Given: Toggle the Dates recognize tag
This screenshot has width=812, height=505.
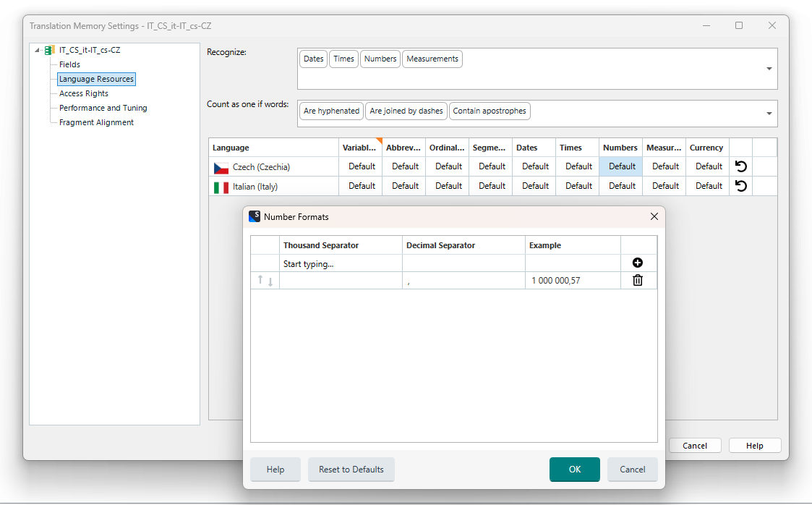Looking at the screenshot, I should tap(313, 59).
